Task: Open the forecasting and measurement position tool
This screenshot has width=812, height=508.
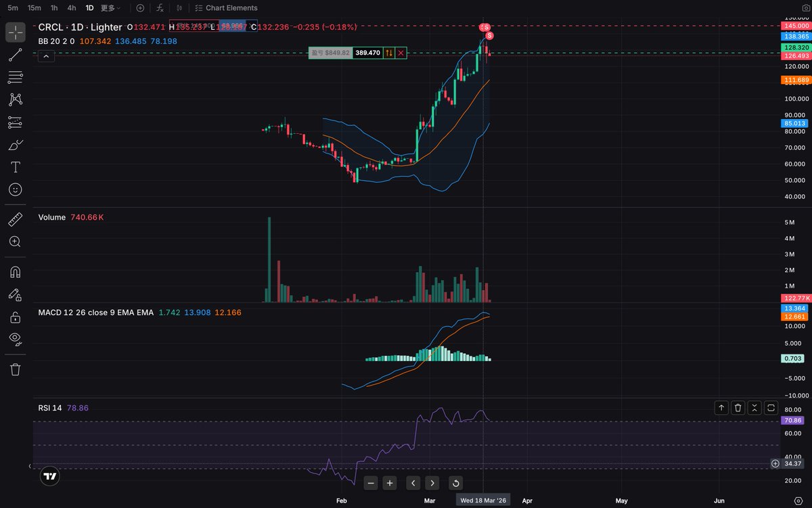Action: 15,122
